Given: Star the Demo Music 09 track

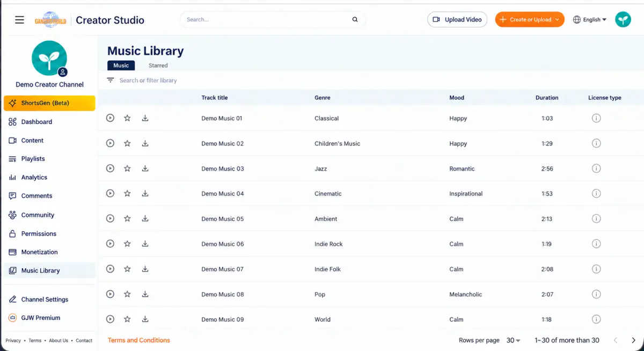Looking at the screenshot, I should (x=127, y=319).
